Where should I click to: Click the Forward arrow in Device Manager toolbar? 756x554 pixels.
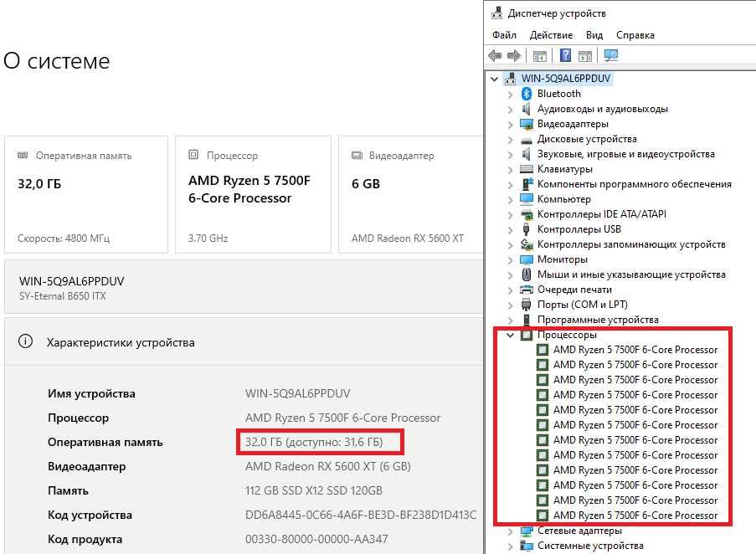[x=514, y=55]
